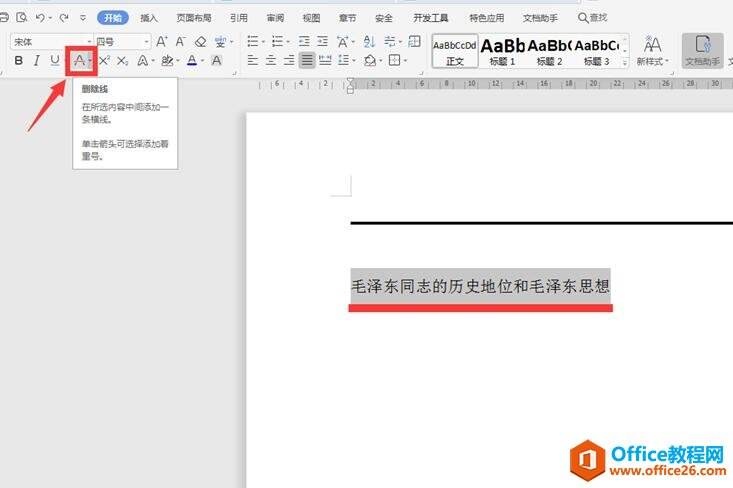The width and height of the screenshot is (733, 488).
Task: Click the redo icon
Action: [64, 18]
